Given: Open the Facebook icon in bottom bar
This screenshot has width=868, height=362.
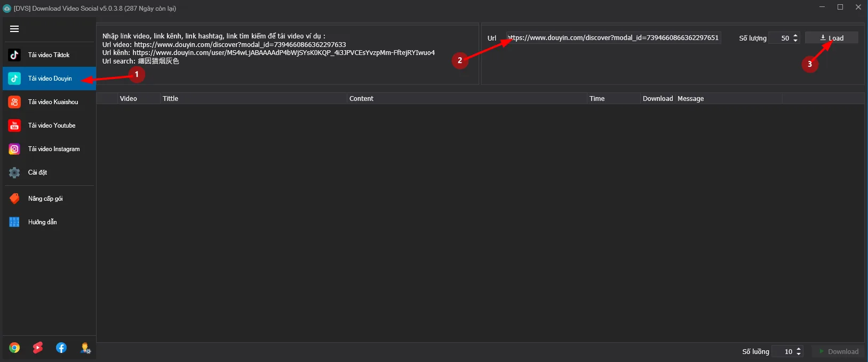Looking at the screenshot, I should point(61,348).
